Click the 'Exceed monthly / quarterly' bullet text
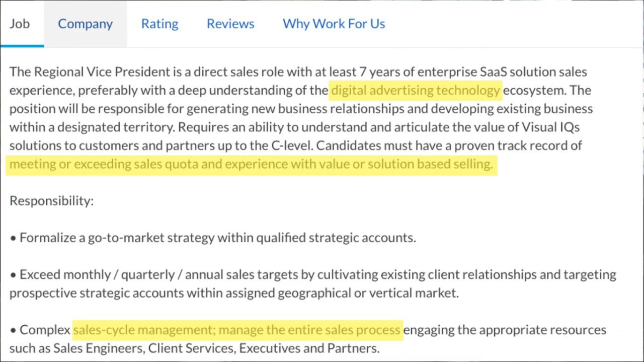The image size is (644, 362). [x=312, y=283]
